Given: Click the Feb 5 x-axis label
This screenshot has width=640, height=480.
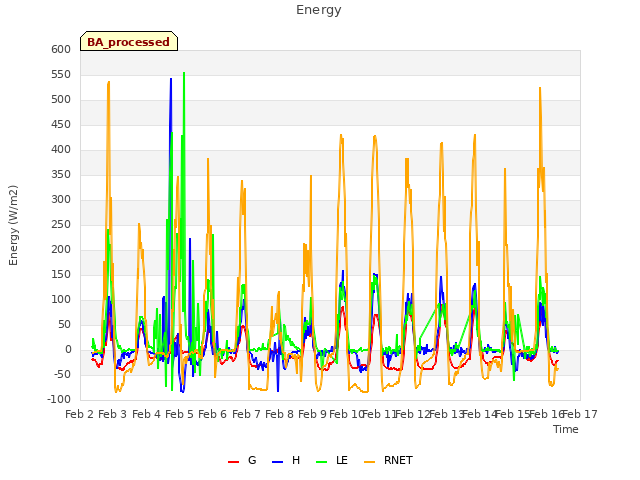Looking at the screenshot, I should 179,414.
